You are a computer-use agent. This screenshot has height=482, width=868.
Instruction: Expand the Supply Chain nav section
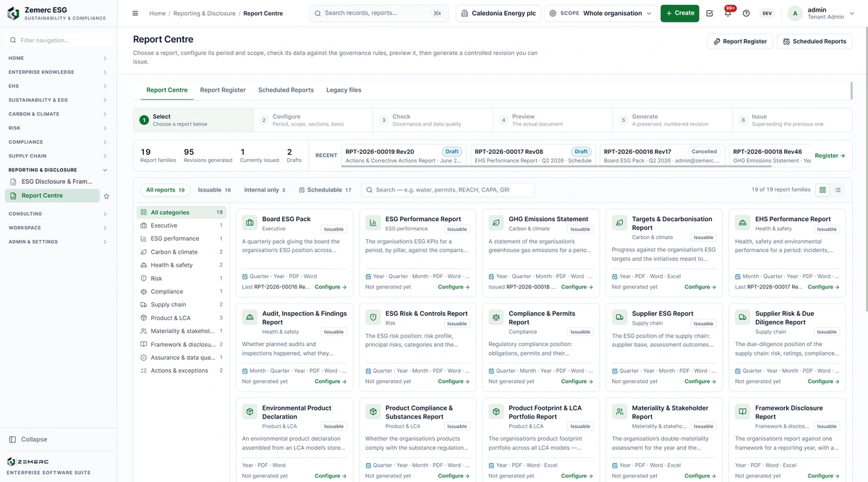(58, 156)
